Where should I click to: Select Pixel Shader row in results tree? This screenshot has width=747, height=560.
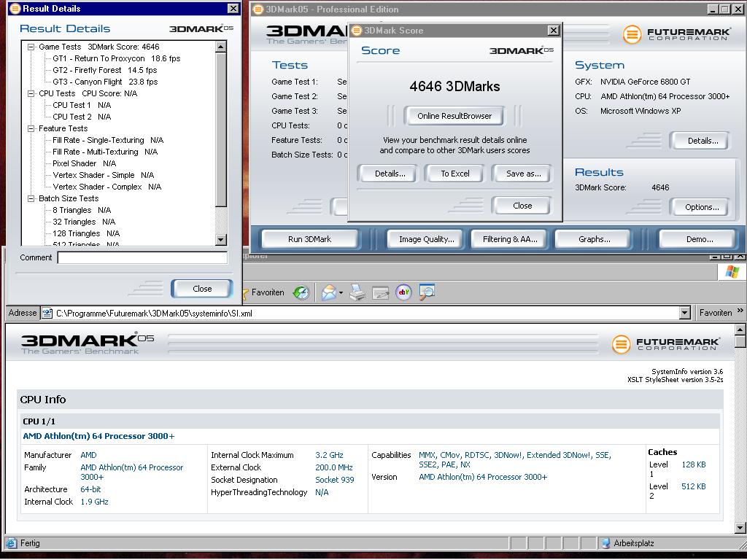[x=84, y=163]
